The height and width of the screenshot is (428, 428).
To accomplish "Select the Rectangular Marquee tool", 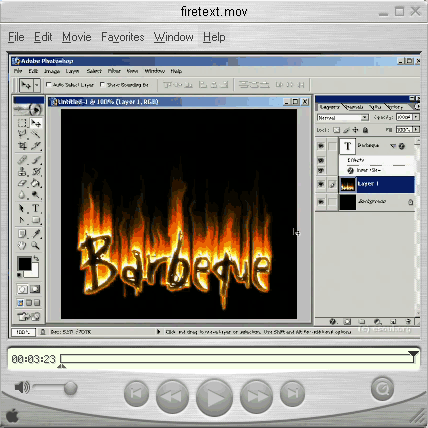I will 22,123.
